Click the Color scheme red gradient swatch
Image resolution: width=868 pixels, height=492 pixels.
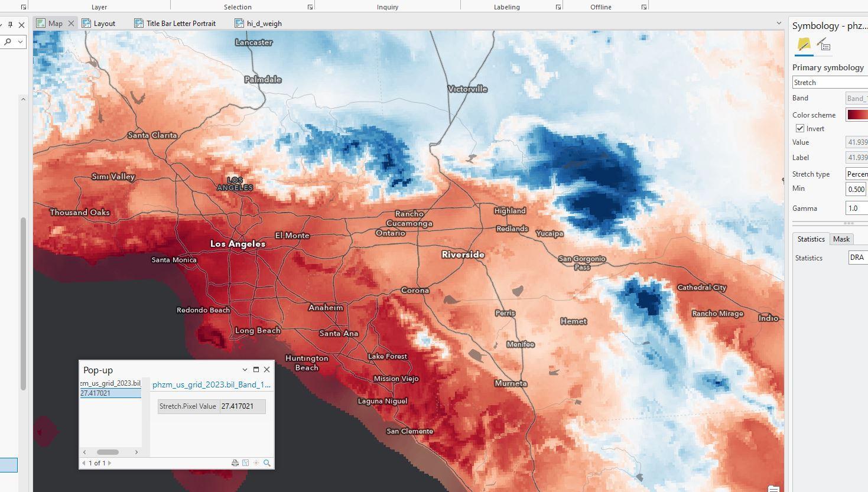857,115
